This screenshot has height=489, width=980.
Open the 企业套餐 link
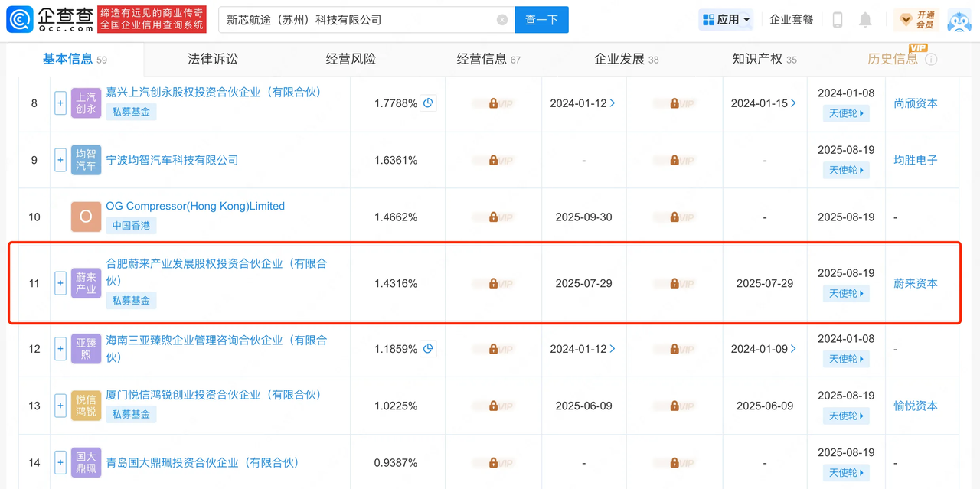pos(792,20)
